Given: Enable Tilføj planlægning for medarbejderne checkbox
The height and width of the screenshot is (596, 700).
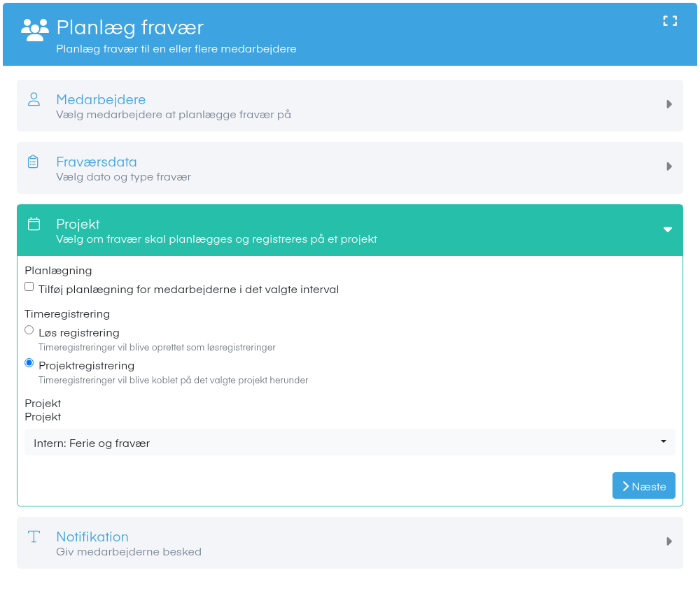Looking at the screenshot, I should click(x=29, y=287).
